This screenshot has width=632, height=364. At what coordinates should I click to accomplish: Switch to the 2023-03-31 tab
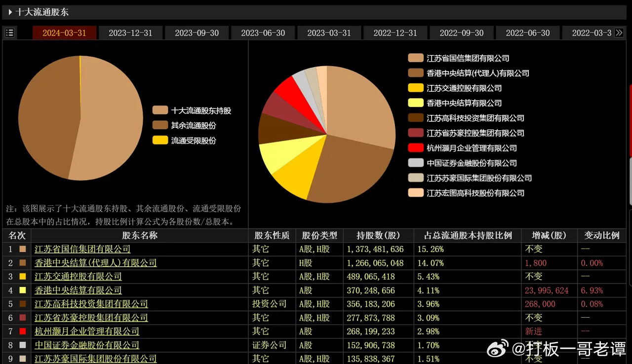click(x=329, y=33)
